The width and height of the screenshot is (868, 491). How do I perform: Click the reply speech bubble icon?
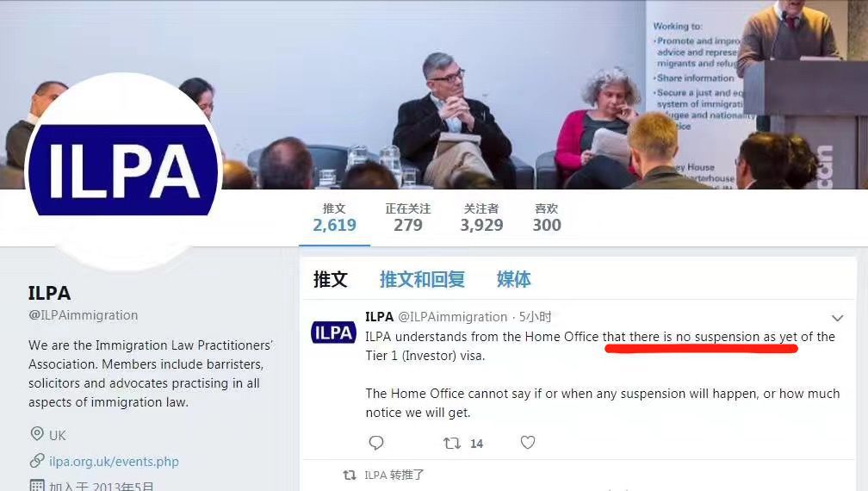click(375, 443)
